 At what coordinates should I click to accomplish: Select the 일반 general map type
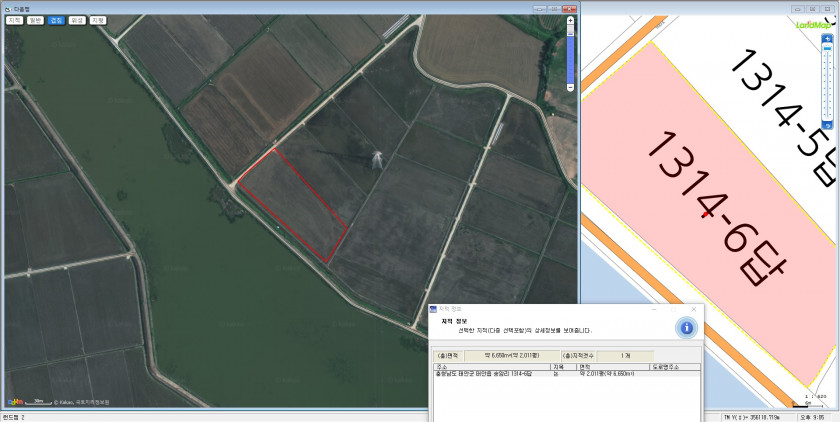click(36, 20)
